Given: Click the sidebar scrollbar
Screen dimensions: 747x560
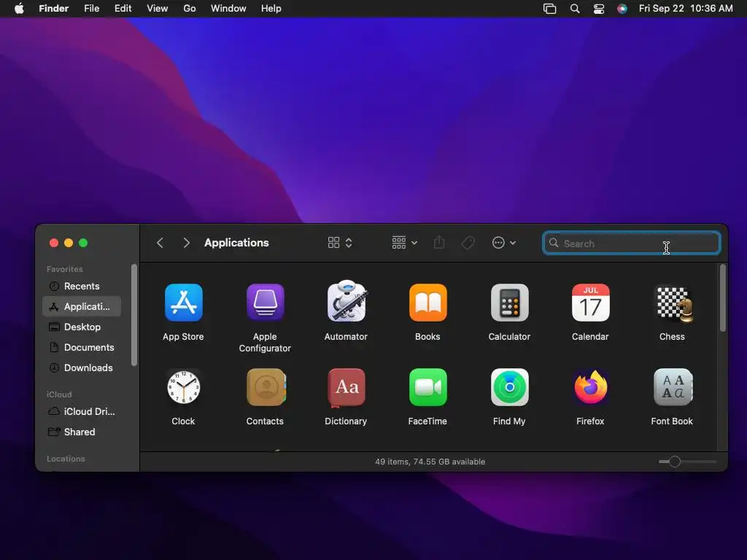Looking at the screenshot, I should tap(134, 315).
